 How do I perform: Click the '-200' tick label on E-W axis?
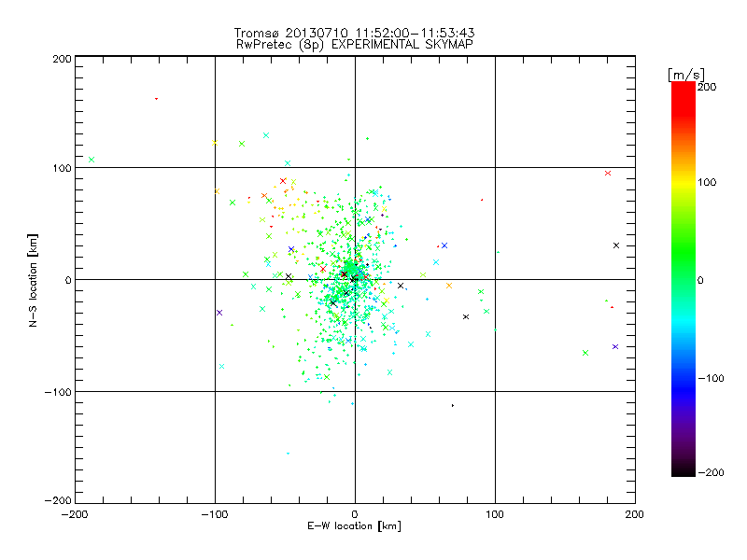point(75,514)
